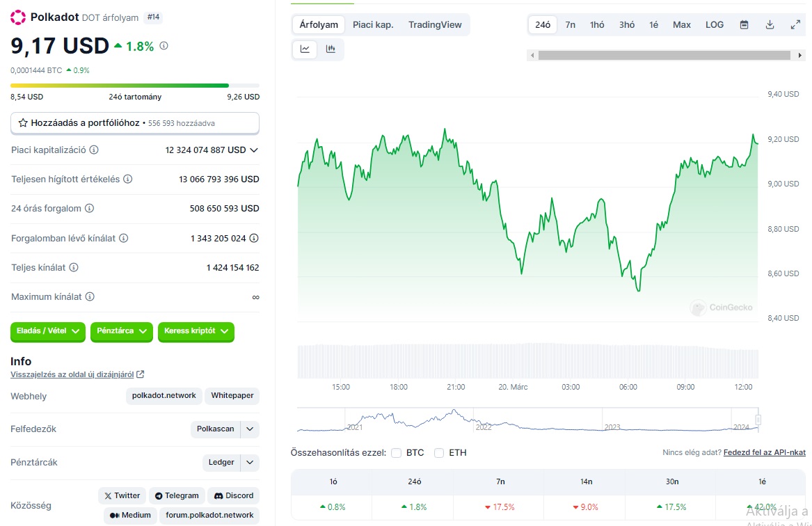Image resolution: width=812 pixels, height=526 pixels.
Task: Click the Polkadot logo icon
Action: pyautogui.click(x=18, y=17)
